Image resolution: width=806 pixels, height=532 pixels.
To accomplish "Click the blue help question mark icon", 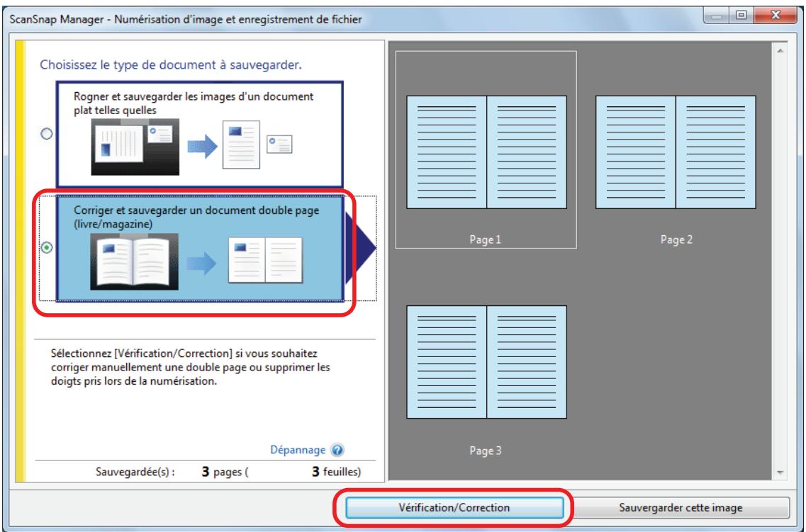I will [x=337, y=451].
